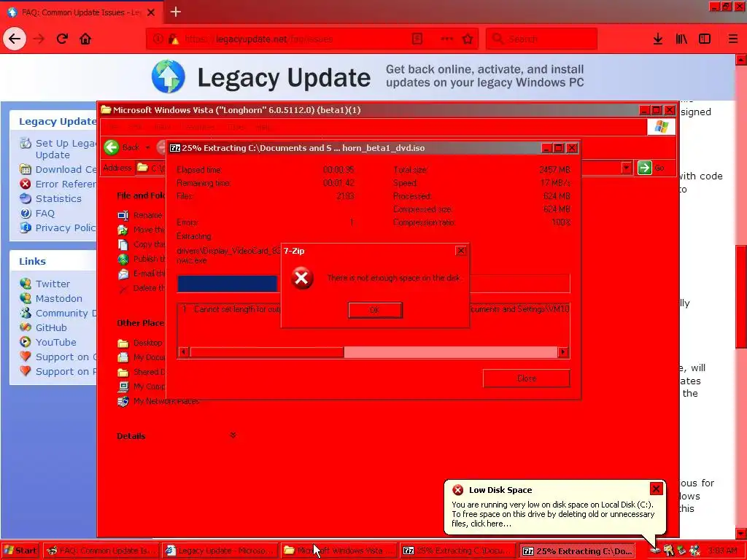Switch to FAQ Common Update taskbar button
747x560 pixels.
click(x=101, y=551)
